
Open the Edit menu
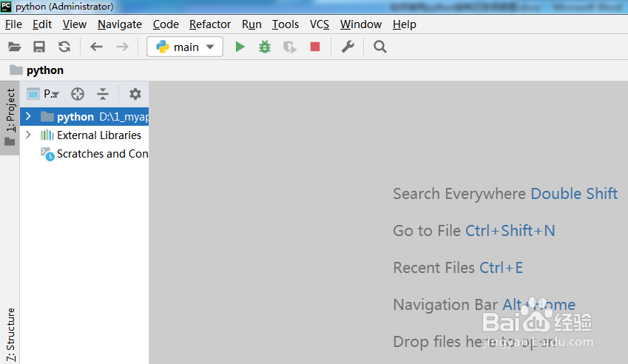pyautogui.click(x=42, y=24)
